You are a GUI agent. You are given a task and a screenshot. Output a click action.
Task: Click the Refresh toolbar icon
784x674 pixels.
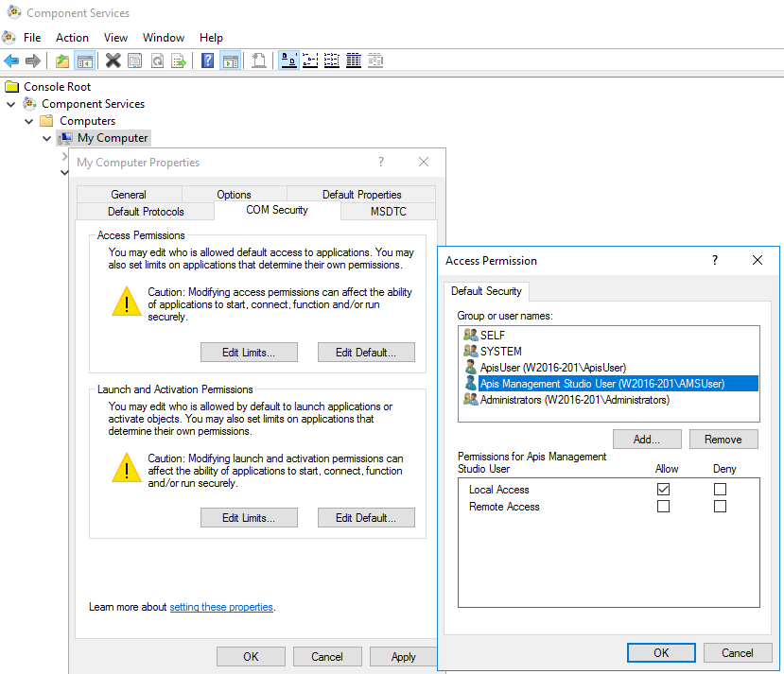tap(156, 61)
